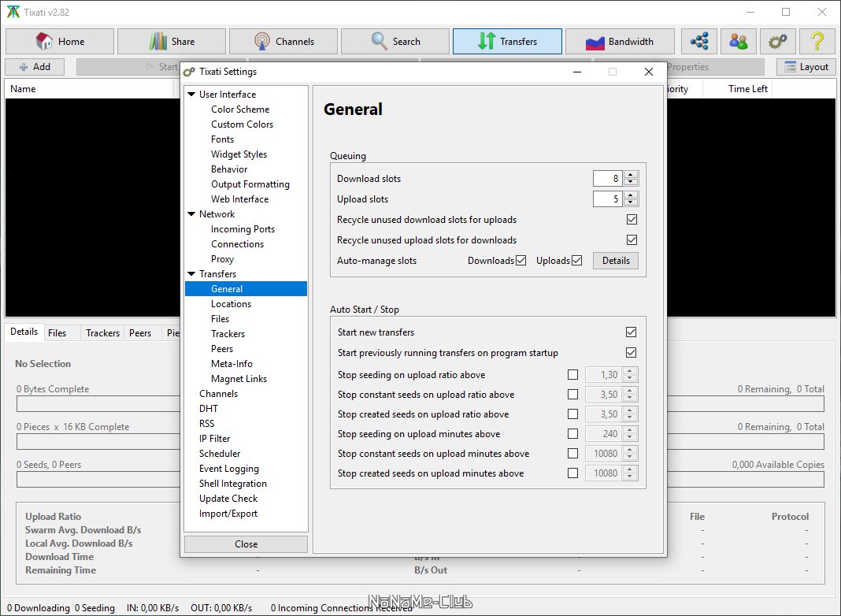
Task: Increase Download slots with up arrow
Action: tap(631, 175)
